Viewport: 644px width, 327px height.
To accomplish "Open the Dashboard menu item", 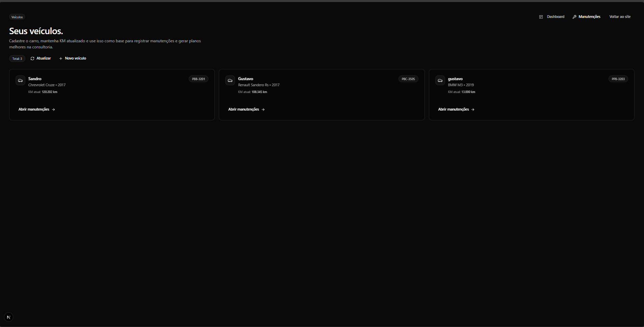I will pyautogui.click(x=555, y=17).
